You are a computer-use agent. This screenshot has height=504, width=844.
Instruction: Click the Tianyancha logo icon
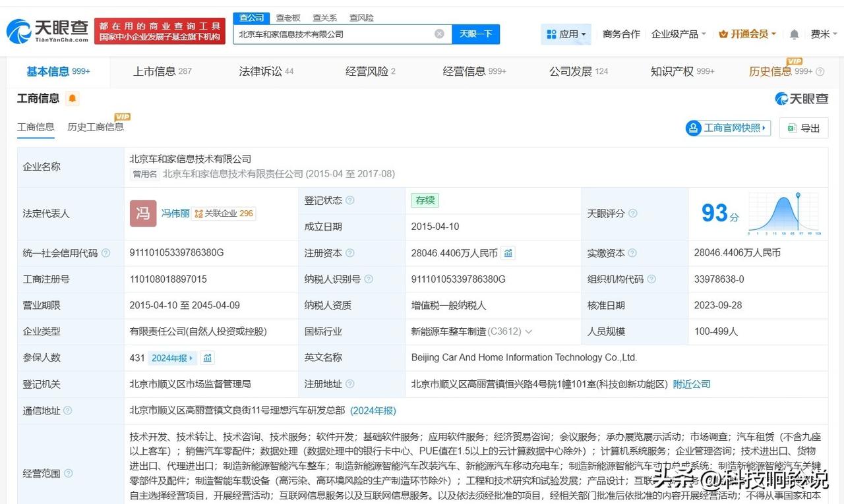pos(20,29)
